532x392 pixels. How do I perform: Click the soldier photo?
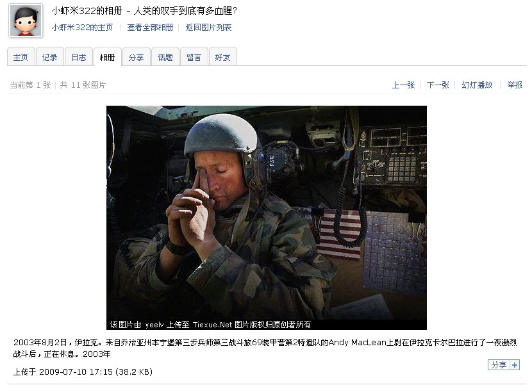(x=267, y=217)
